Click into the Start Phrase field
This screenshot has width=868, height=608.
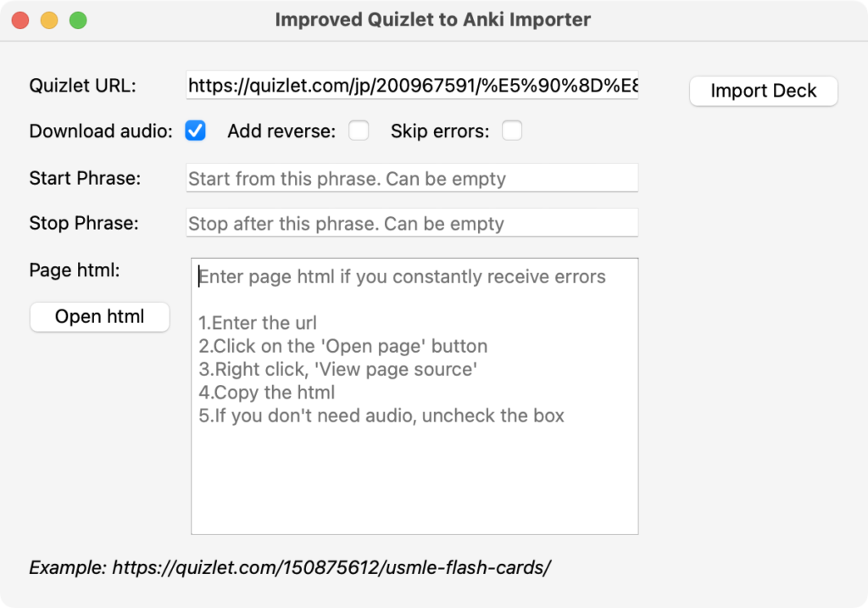(412, 179)
